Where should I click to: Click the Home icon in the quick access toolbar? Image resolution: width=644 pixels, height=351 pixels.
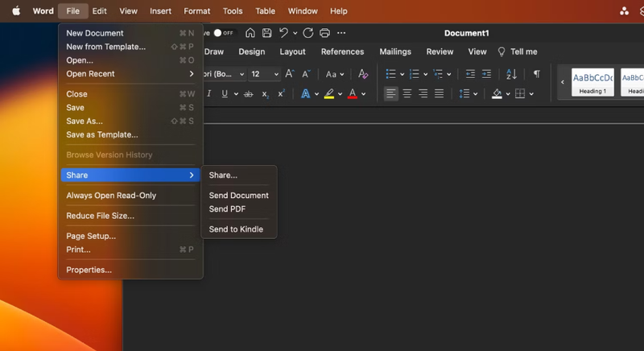tap(250, 33)
